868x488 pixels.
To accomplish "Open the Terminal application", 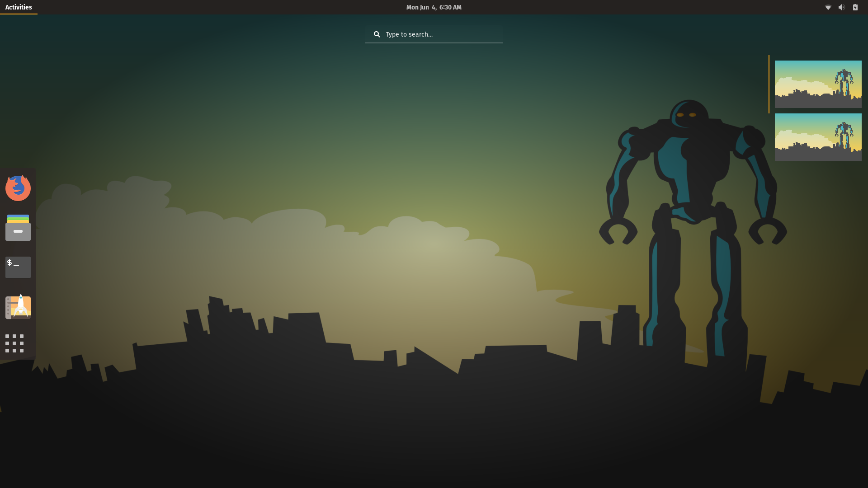I will click(18, 267).
